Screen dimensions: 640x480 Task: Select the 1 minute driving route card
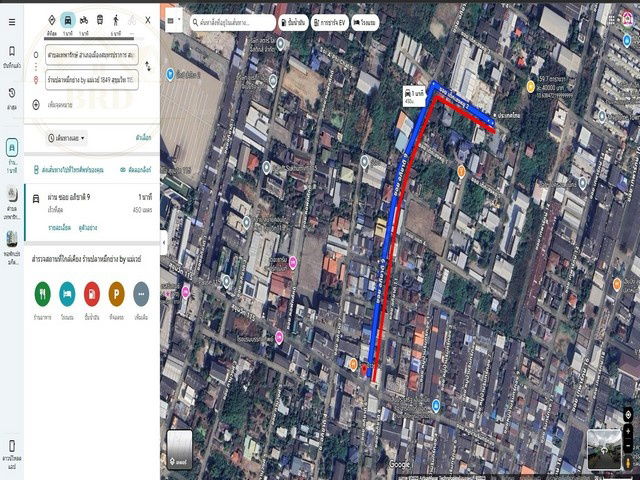coord(92,213)
